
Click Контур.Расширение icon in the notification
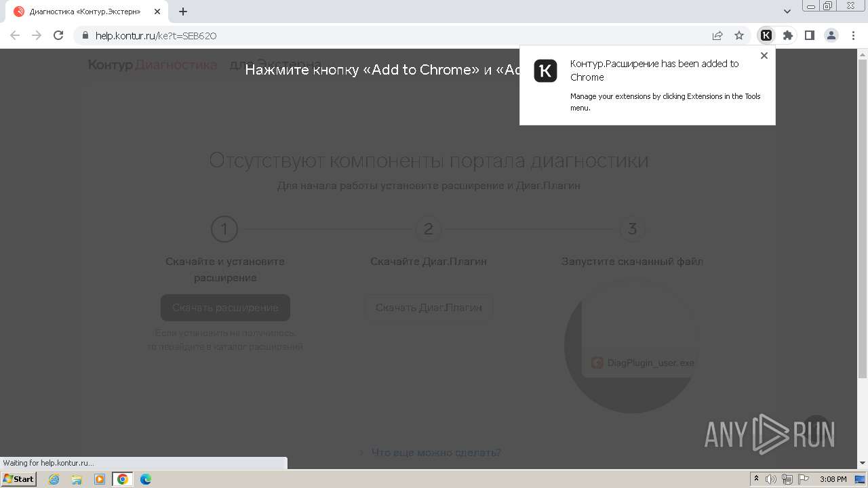[545, 70]
